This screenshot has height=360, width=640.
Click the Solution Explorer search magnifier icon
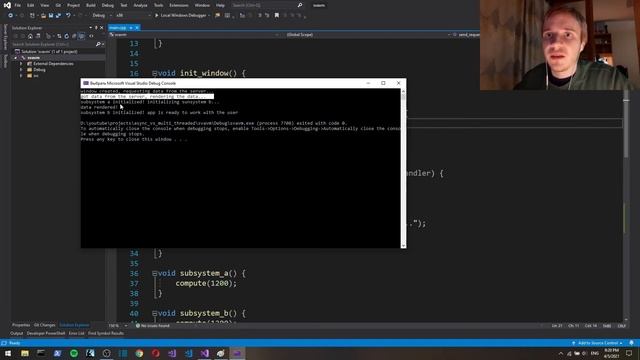(98, 44)
